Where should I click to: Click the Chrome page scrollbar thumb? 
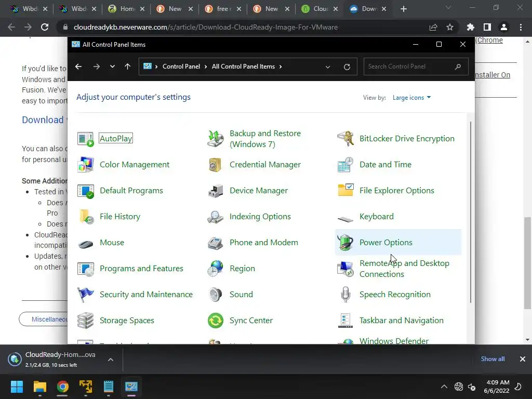[527, 263]
